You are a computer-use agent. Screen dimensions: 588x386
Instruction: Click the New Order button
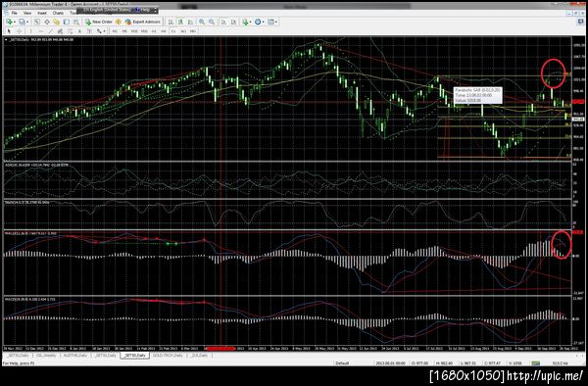coord(99,22)
